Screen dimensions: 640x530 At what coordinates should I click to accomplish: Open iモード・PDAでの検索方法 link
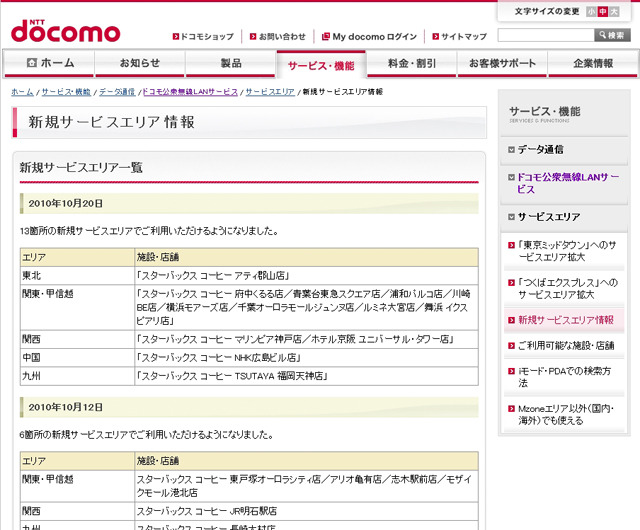[564, 377]
